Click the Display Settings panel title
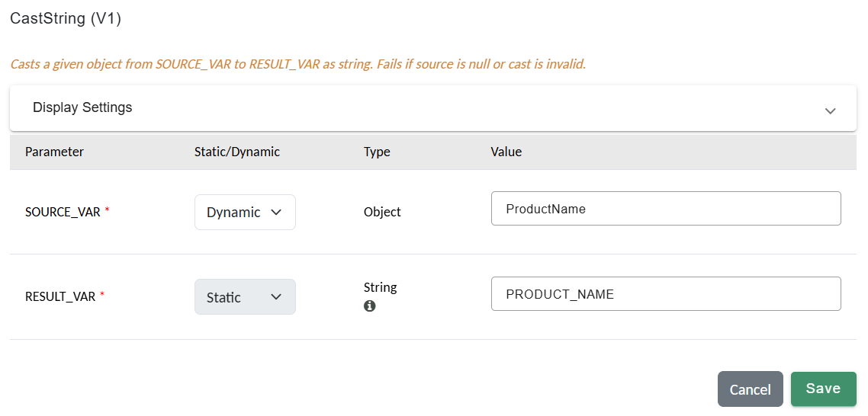The image size is (868, 416). pos(82,107)
